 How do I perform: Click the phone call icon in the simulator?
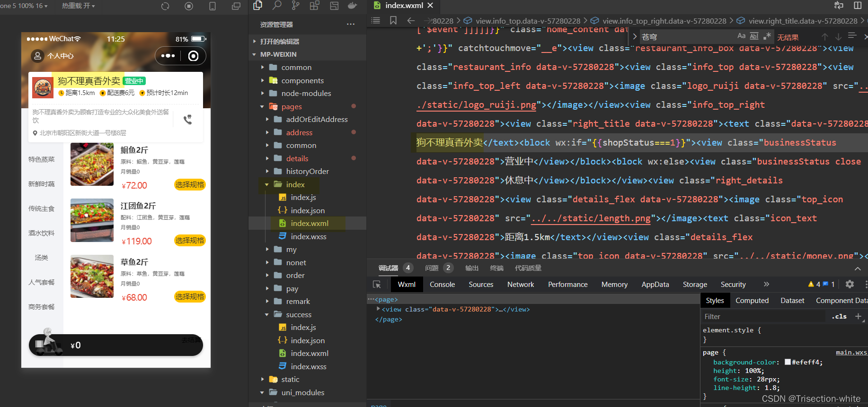point(187,120)
